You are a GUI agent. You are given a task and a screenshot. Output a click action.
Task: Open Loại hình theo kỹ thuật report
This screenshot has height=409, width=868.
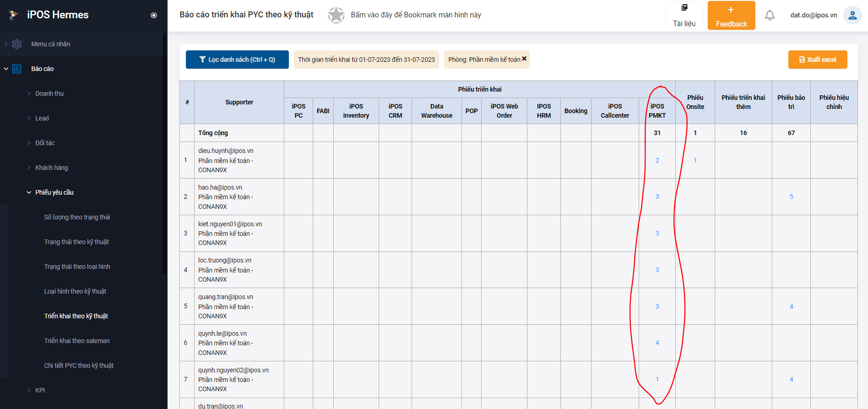pyautogui.click(x=75, y=291)
